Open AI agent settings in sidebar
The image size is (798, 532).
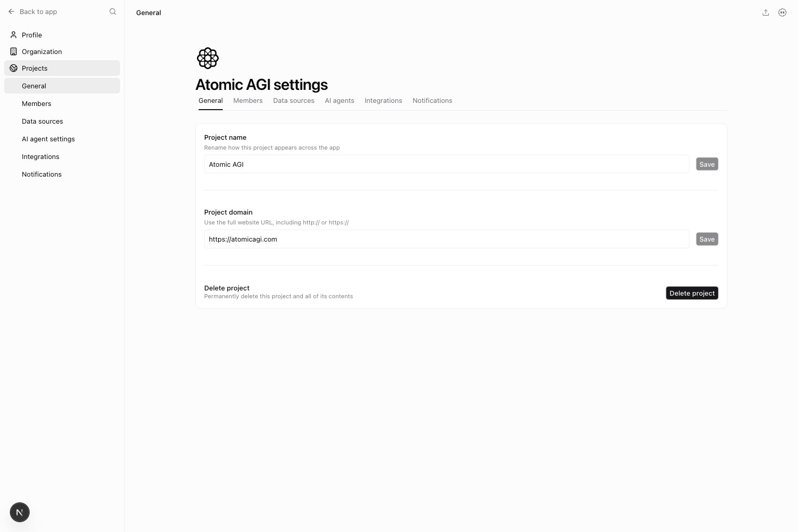pos(62,139)
